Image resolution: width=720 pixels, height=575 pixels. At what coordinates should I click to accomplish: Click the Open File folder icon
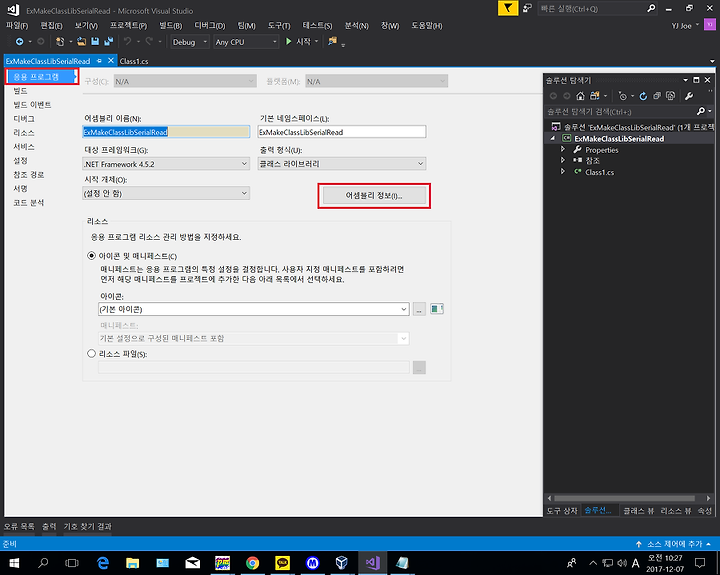click(82, 42)
